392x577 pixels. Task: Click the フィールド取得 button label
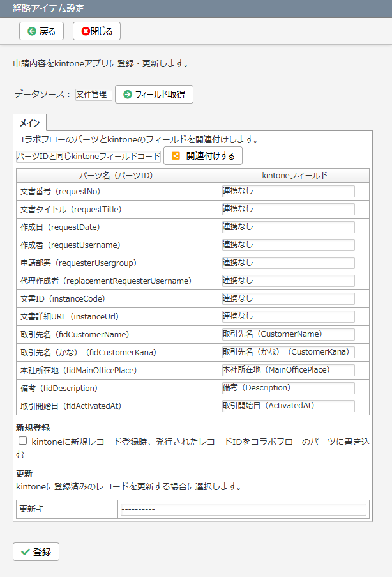[x=160, y=95]
